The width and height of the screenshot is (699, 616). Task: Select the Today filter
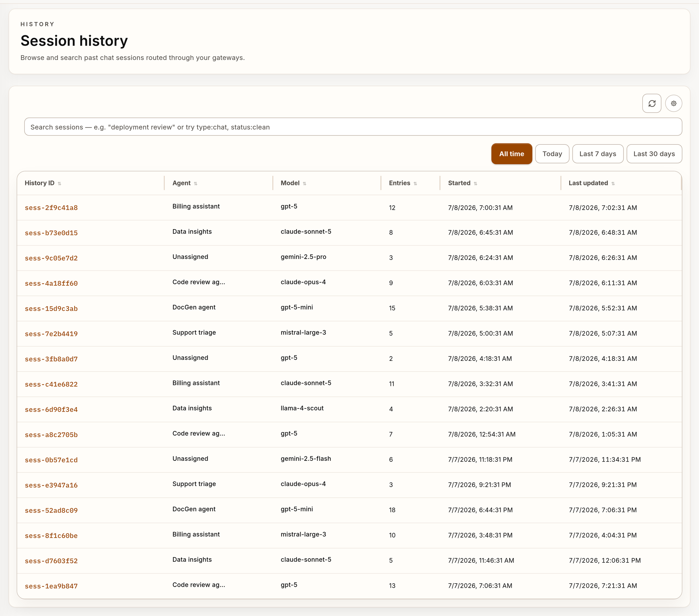552,154
